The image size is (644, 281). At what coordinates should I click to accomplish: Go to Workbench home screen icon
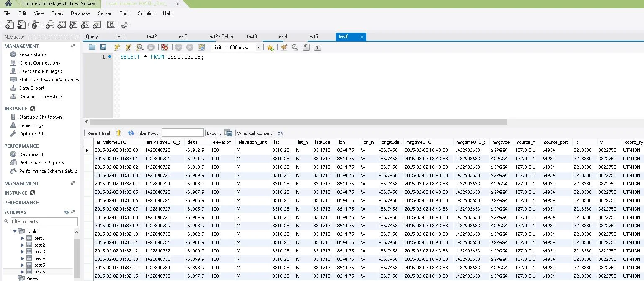point(8,4)
